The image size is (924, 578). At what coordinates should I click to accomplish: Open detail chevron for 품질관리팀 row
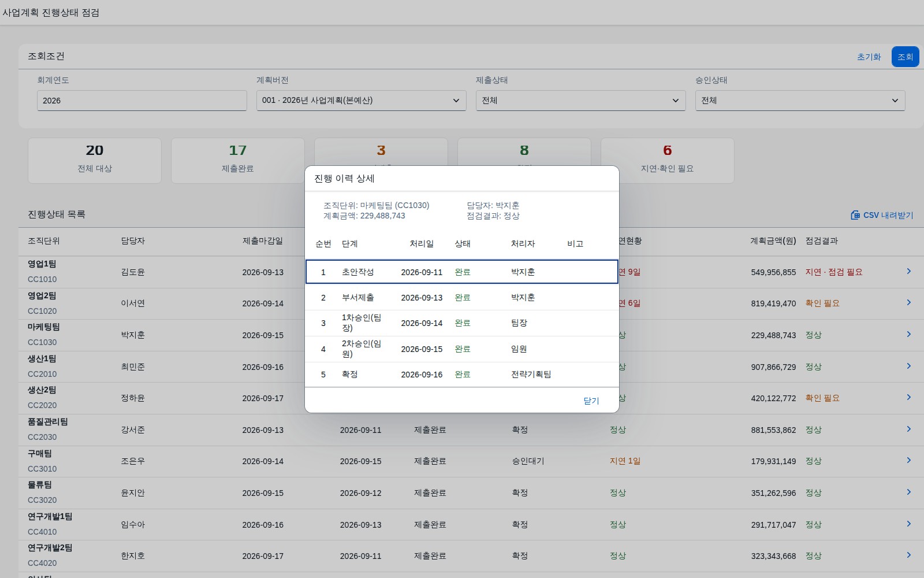908,429
